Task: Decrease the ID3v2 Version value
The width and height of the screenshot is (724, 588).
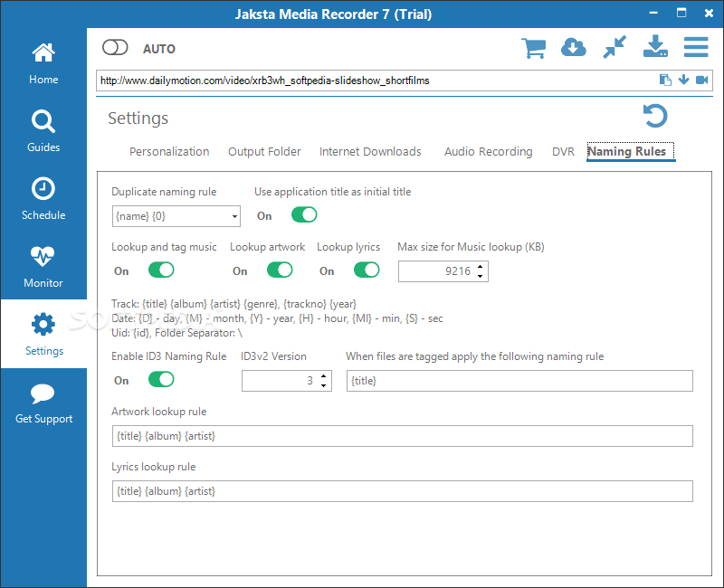Action: pyautogui.click(x=324, y=385)
